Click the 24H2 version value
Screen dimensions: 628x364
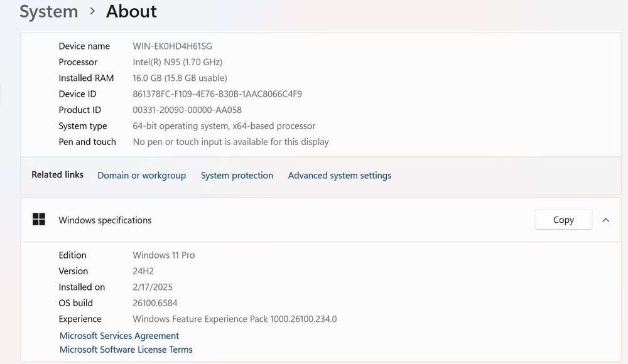(143, 271)
